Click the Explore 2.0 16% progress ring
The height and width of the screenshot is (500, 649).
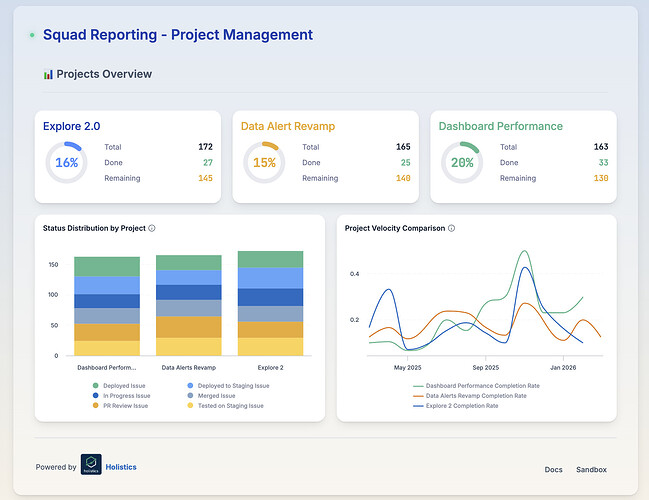point(66,162)
